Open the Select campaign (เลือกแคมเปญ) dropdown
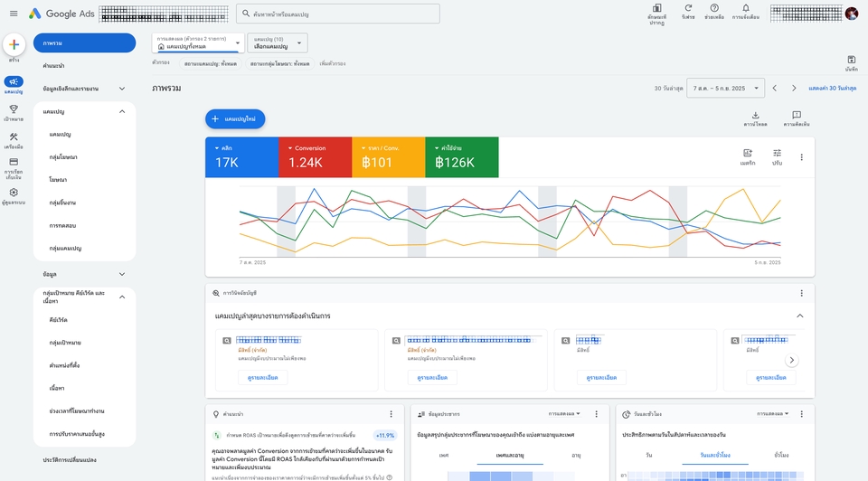868x481 pixels. point(277,43)
